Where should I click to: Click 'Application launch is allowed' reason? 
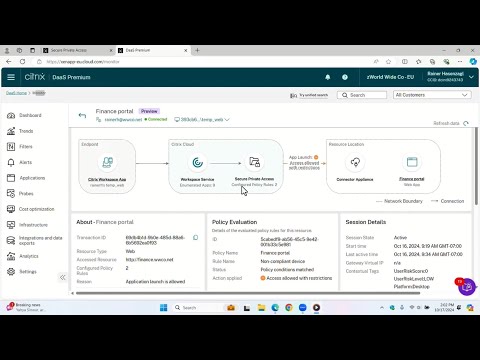[x=155, y=282]
